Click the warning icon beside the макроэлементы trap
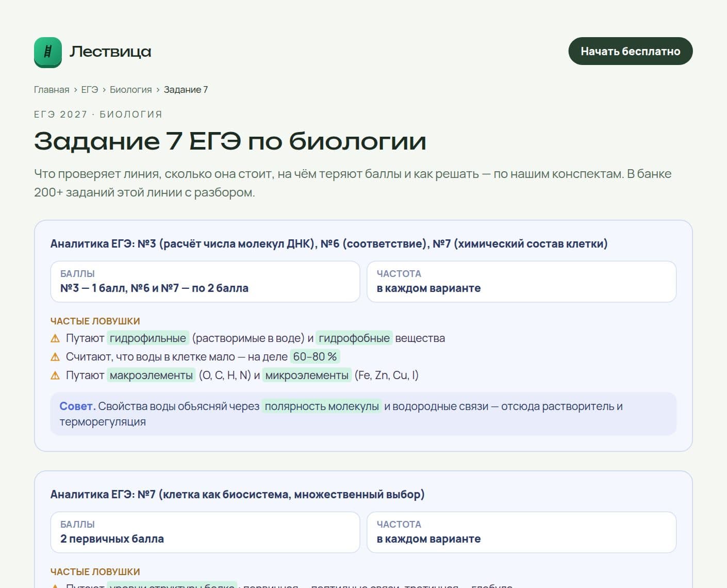This screenshot has width=727, height=588. [55, 375]
